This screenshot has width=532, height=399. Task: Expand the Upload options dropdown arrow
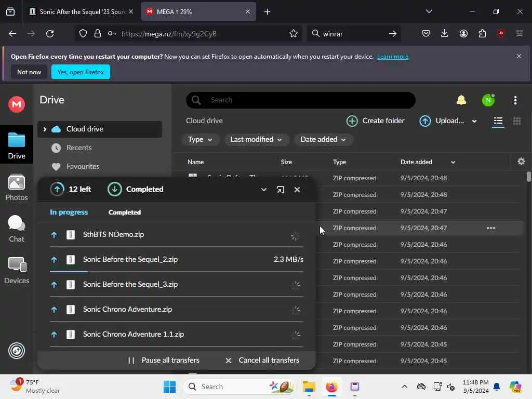[474, 121]
